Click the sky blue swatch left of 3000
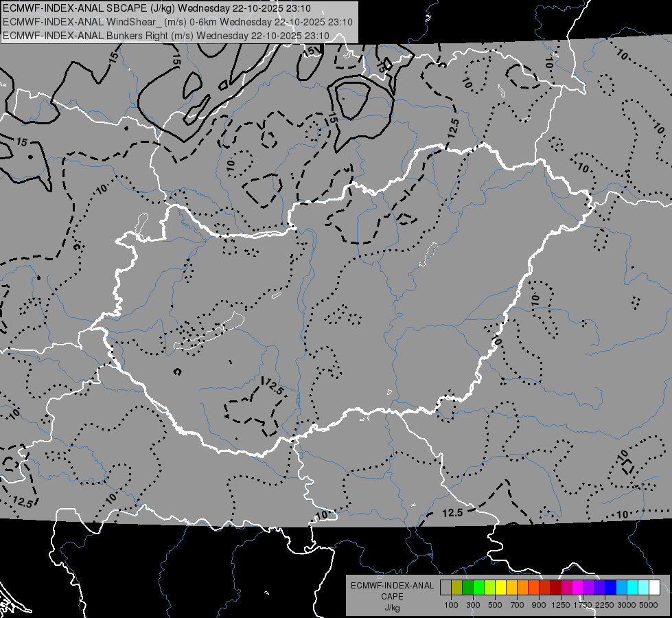672x618 pixels. 622,588
